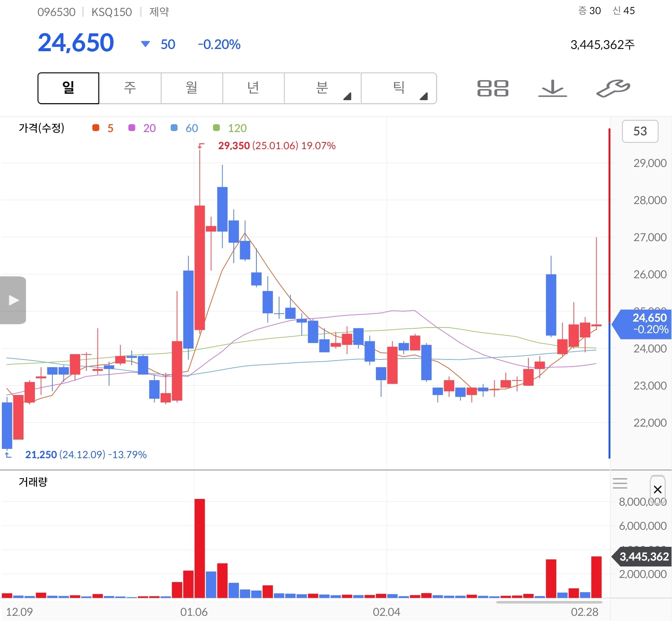672x621 pixels.
Task: Click the 01.06 date axis label
Action: pyautogui.click(x=194, y=612)
